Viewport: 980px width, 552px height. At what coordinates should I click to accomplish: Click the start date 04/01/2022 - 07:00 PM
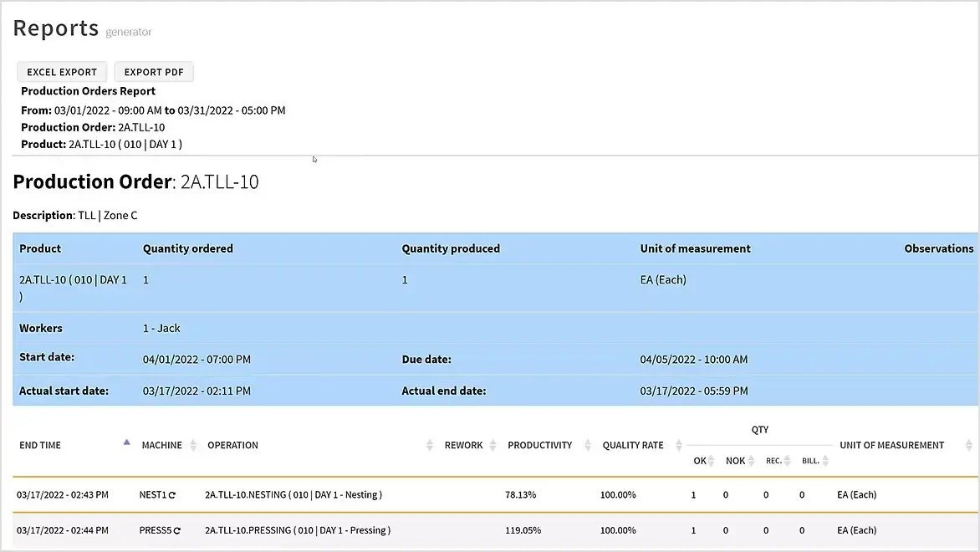click(x=197, y=360)
